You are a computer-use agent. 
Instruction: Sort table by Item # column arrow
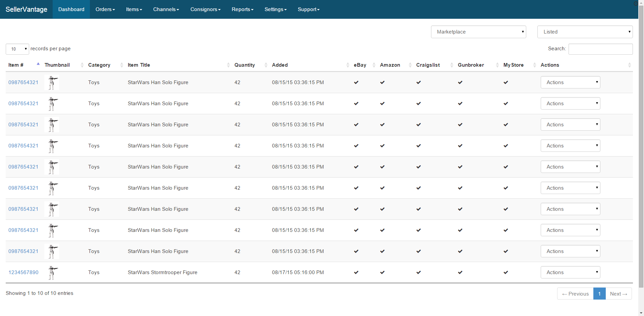click(x=38, y=65)
